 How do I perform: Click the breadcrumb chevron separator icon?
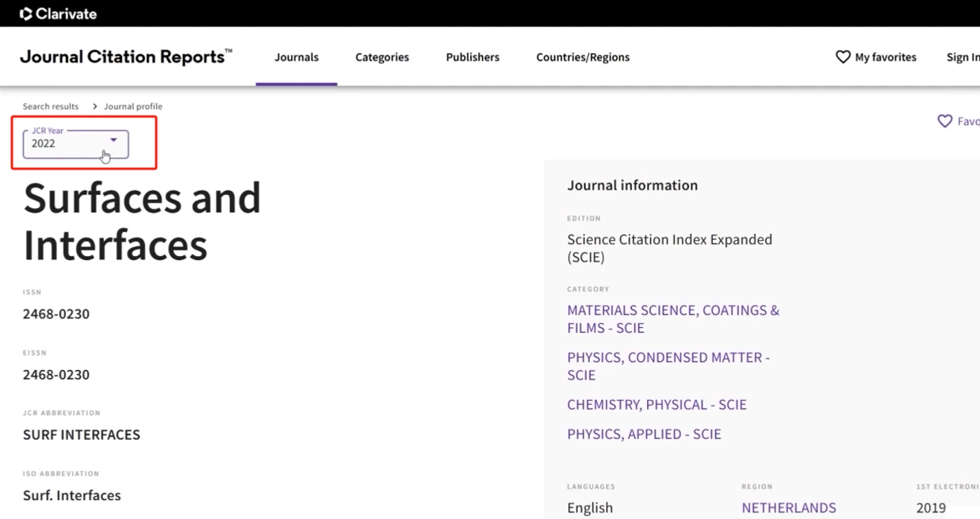pos(94,106)
